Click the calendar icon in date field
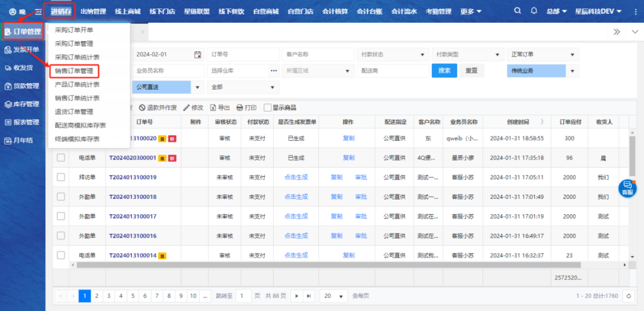 pyautogui.click(x=197, y=54)
